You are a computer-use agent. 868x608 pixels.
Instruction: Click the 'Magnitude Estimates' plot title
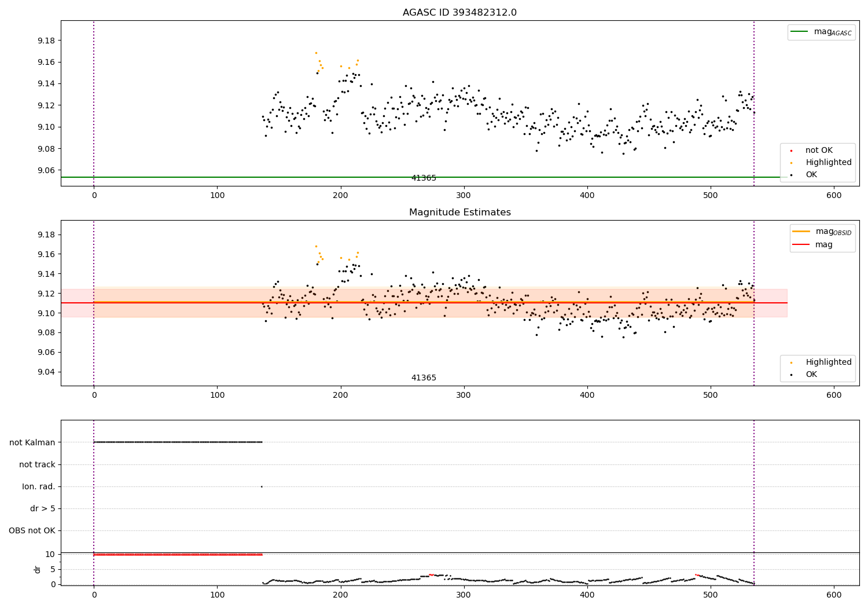[459, 213]
